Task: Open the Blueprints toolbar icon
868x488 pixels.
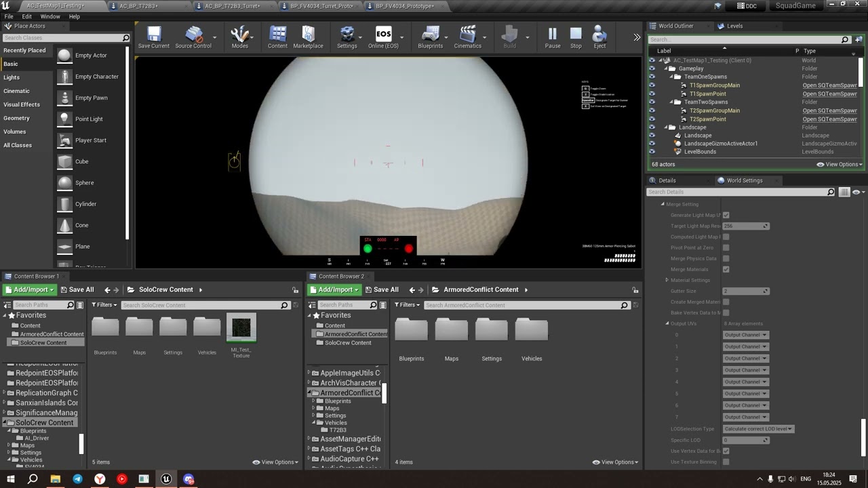Action: (x=431, y=37)
